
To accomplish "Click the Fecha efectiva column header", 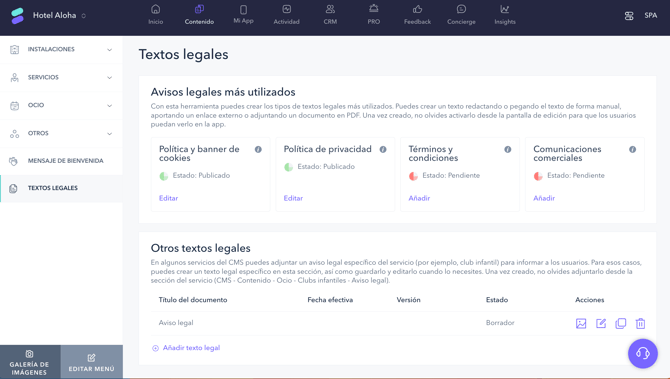I will [330, 300].
